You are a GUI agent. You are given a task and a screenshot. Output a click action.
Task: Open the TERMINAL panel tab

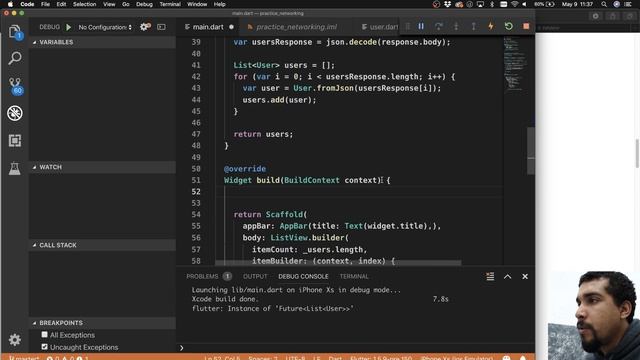[x=354, y=276]
